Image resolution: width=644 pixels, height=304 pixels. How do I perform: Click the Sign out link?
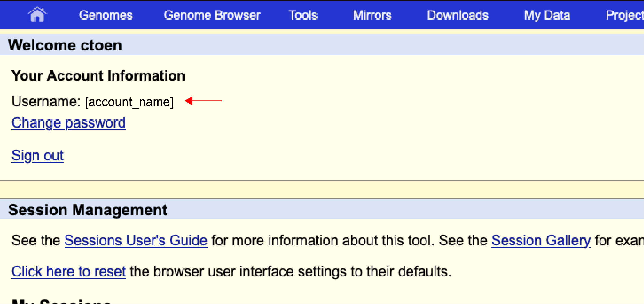pos(37,155)
